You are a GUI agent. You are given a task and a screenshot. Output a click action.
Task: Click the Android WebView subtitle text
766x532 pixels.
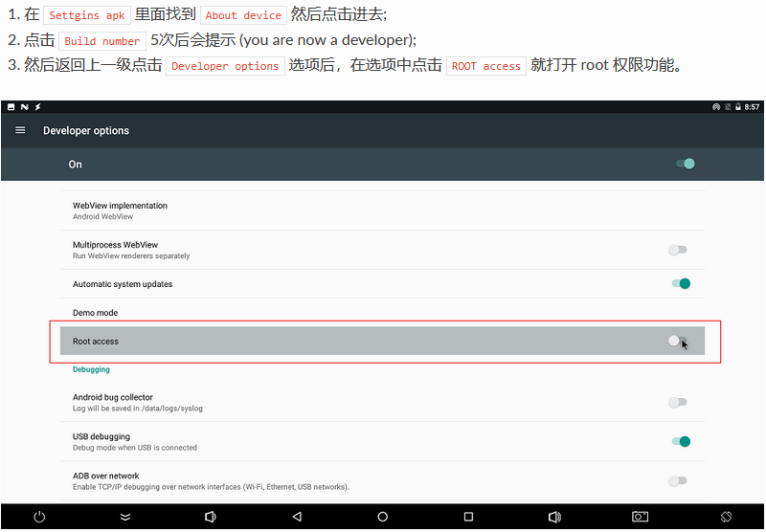[102, 216]
